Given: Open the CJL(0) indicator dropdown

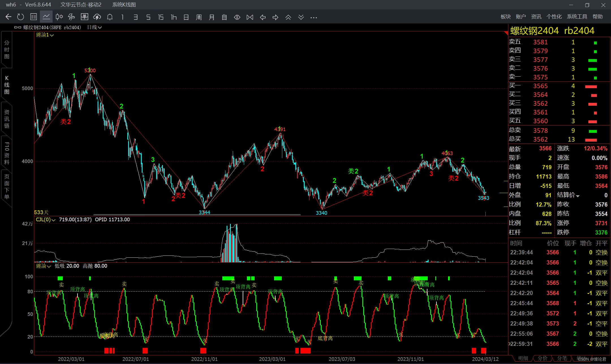Looking at the screenshot, I should coord(46,220).
